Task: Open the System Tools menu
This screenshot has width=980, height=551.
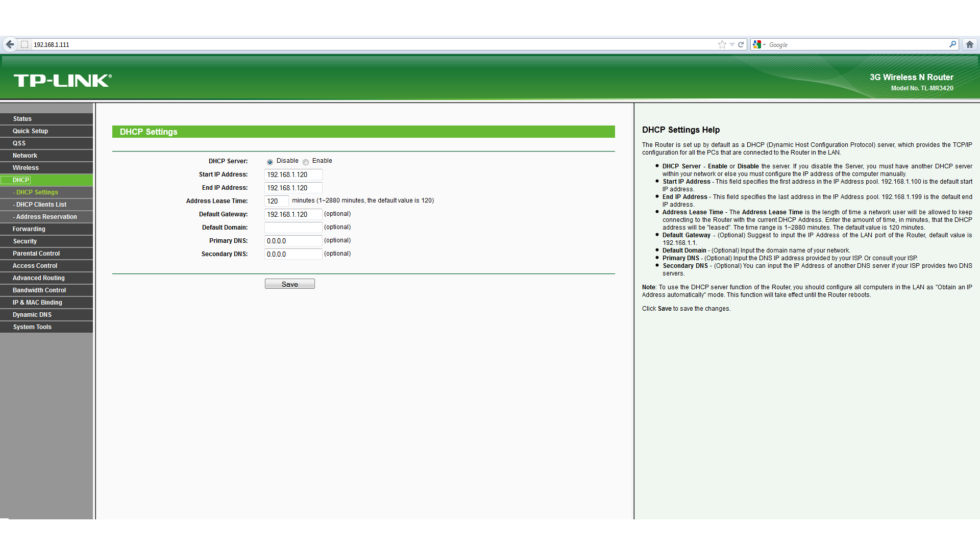Action: click(32, 327)
